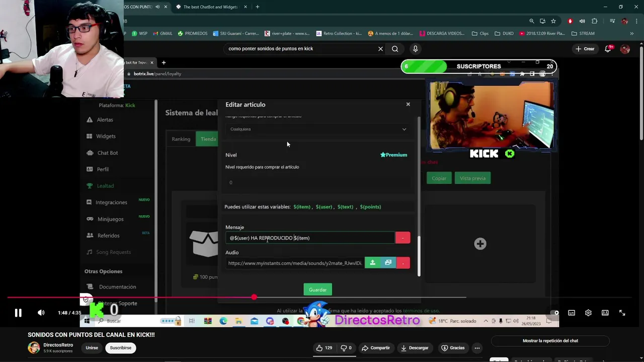This screenshot has height=362, width=644.
Task: Upload an audio file with green upload icon
Action: click(372, 263)
